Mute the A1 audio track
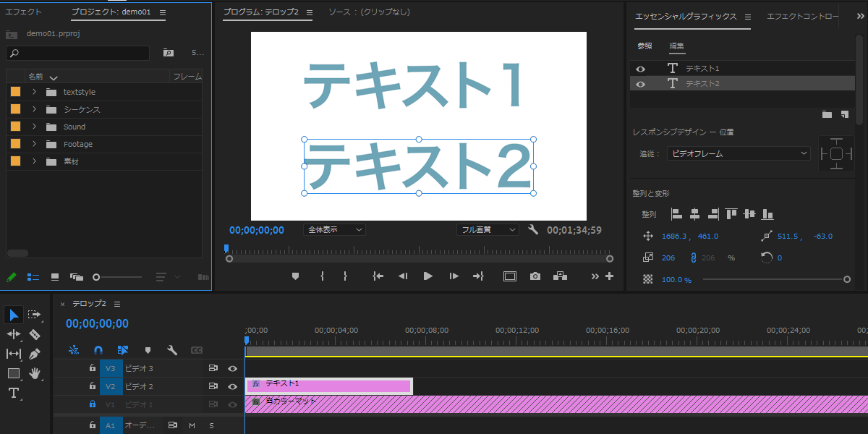 pos(192,425)
